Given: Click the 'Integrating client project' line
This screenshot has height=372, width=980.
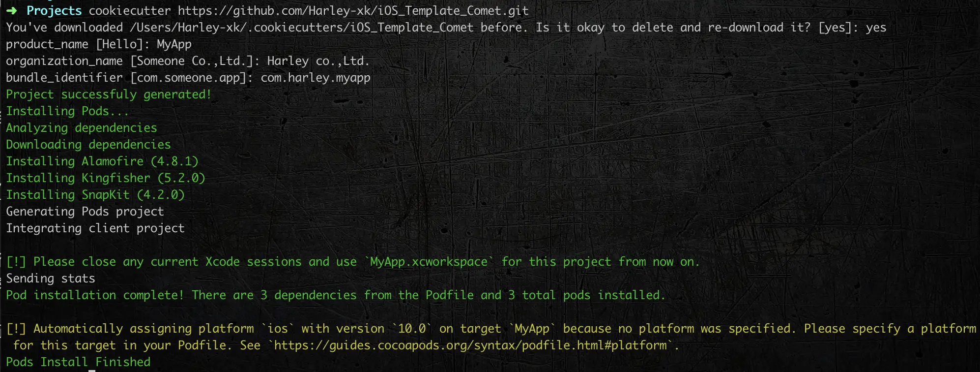Looking at the screenshot, I should click(x=95, y=228).
